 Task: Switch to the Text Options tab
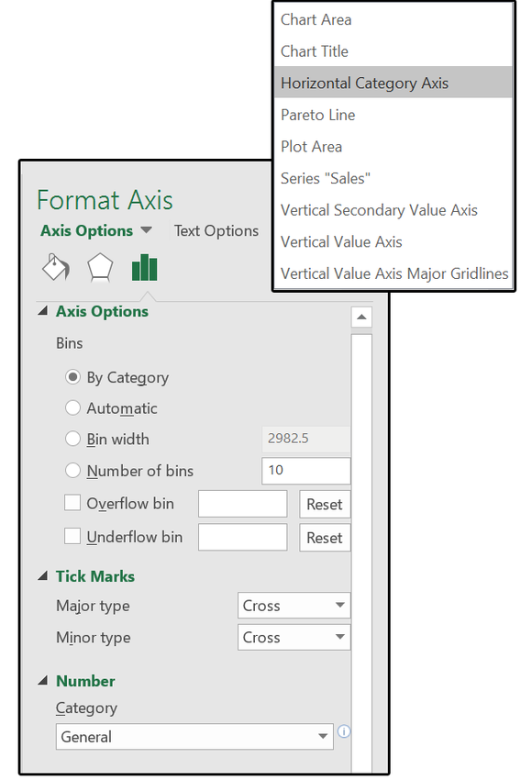pyautogui.click(x=216, y=231)
